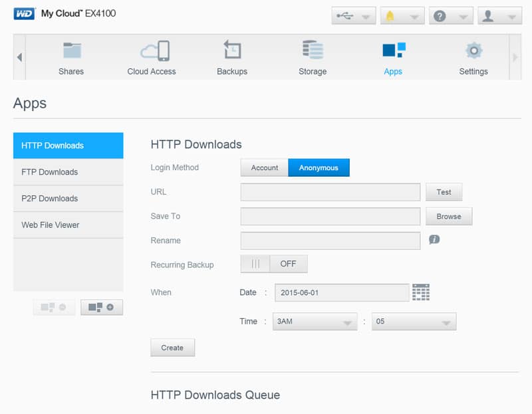The image size is (532, 414).
Task: Select the Web File Viewer item
Action: point(68,225)
